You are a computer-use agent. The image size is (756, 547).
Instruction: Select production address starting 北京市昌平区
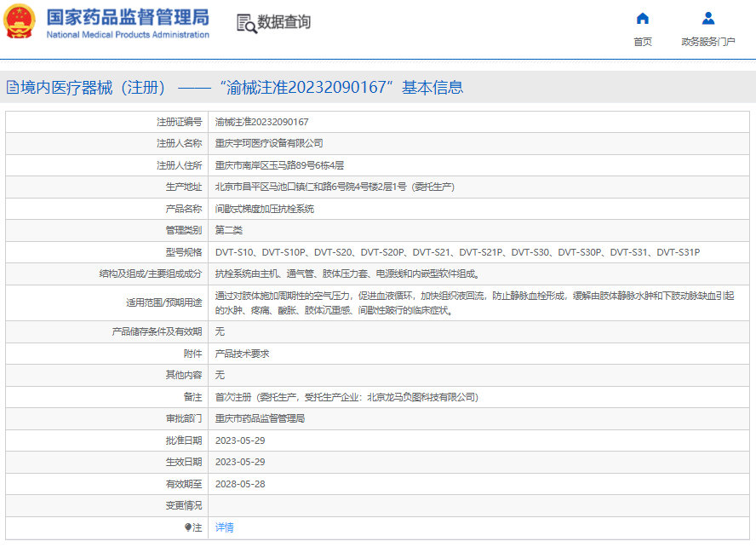coord(335,187)
